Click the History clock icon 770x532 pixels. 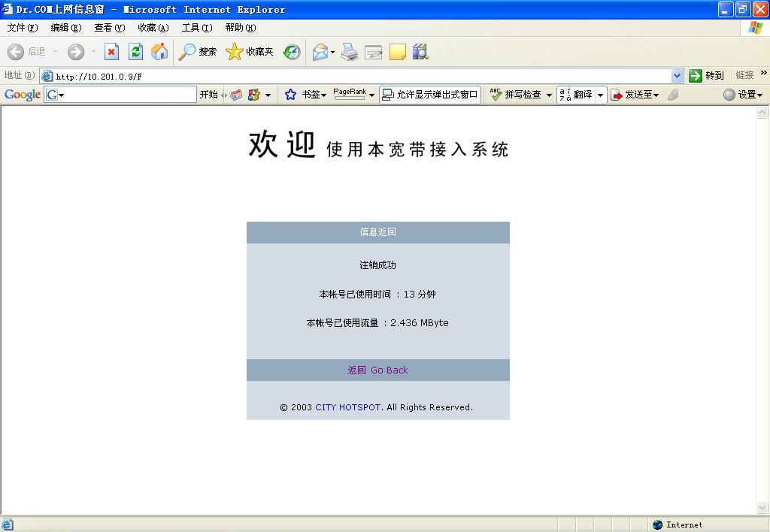point(292,52)
